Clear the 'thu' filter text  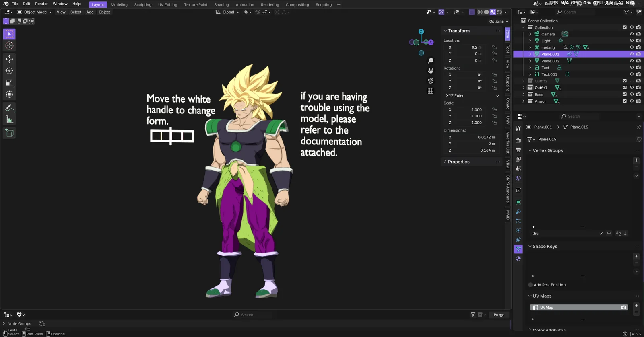[x=602, y=233]
